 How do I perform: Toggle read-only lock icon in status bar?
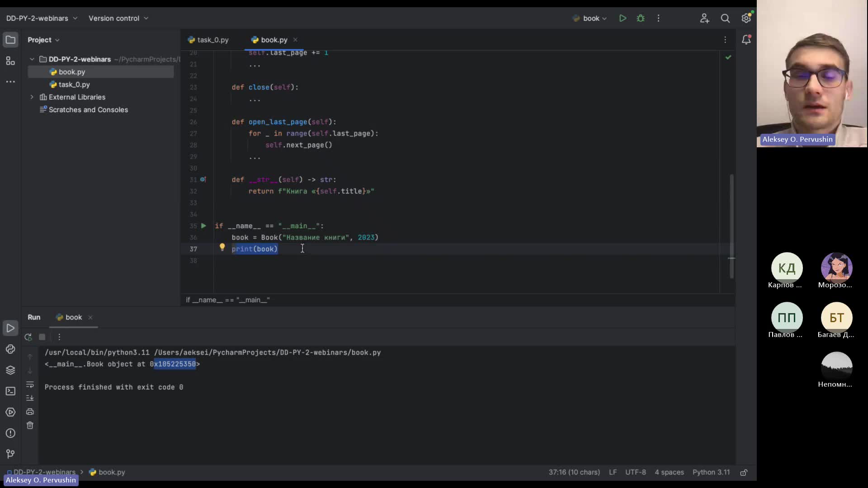744,472
